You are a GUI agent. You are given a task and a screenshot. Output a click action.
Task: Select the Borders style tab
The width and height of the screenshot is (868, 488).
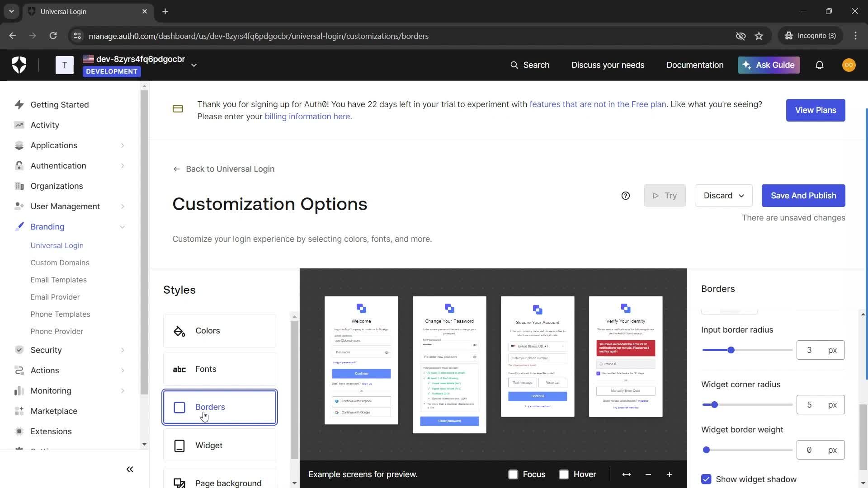pyautogui.click(x=220, y=407)
